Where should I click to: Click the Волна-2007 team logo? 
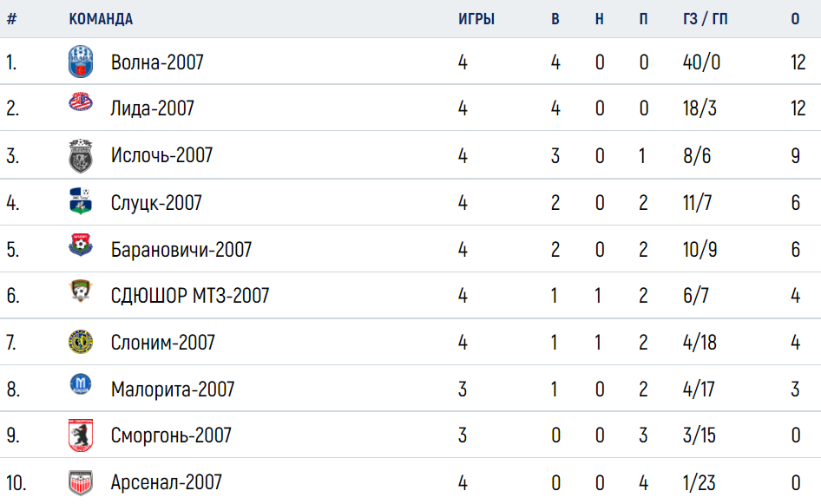coord(81,62)
